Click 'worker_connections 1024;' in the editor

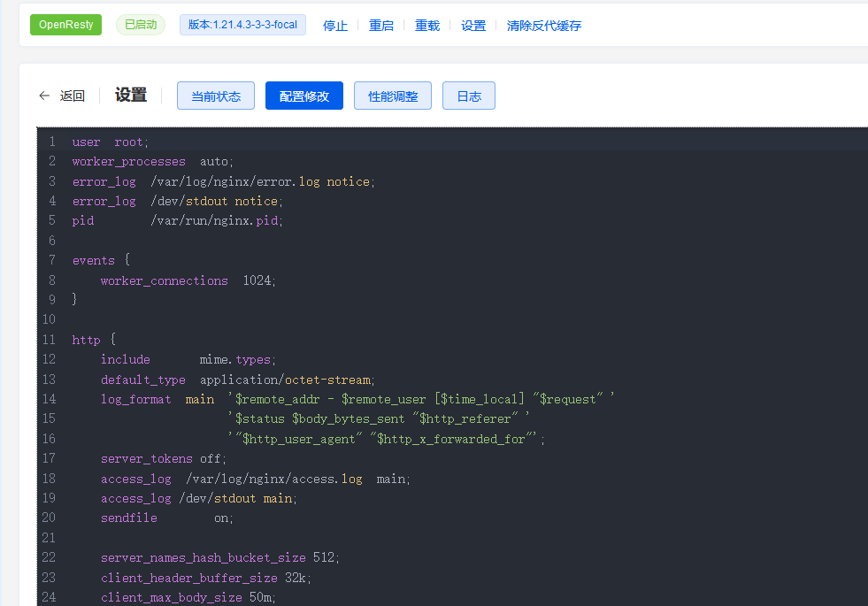click(188, 280)
